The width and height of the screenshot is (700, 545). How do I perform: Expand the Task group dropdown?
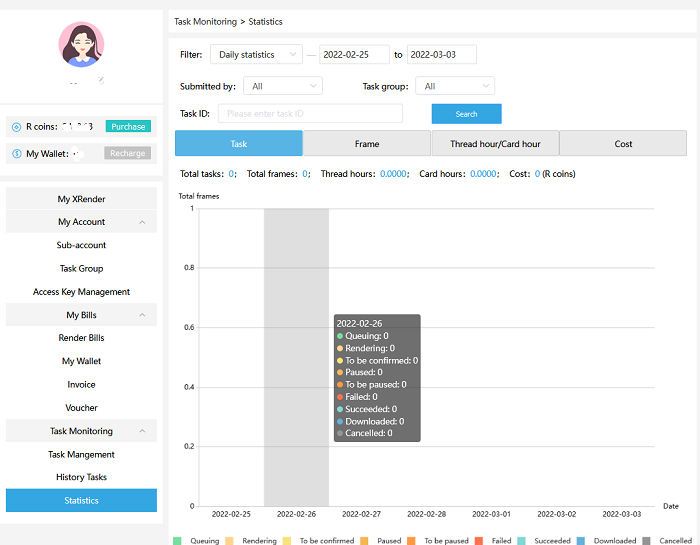coord(454,87)
